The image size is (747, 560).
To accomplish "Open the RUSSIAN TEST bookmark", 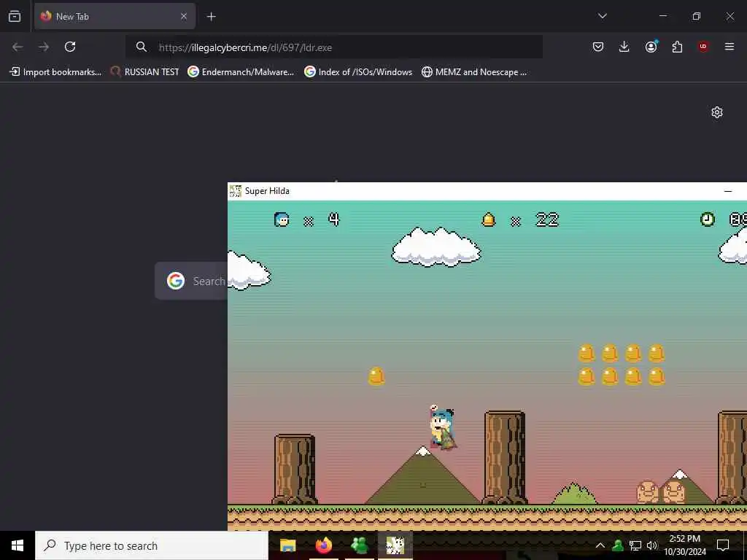I will 145,72.
